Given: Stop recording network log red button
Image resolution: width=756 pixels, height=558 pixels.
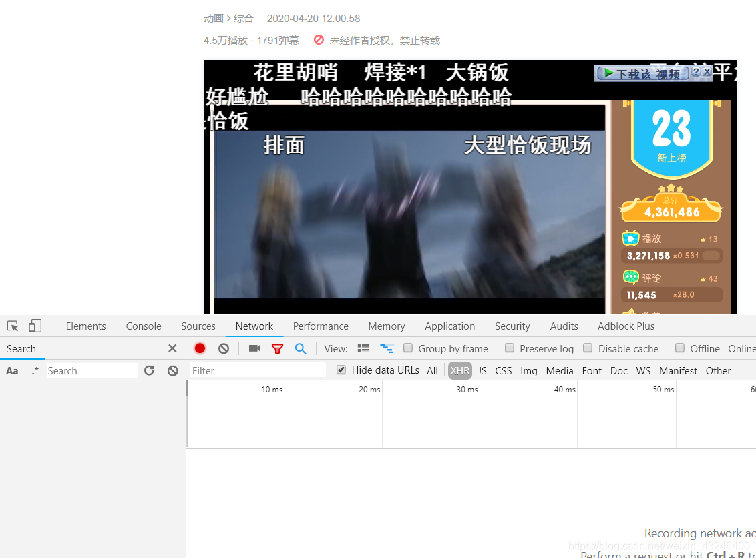Looking at the screenshot, I should coord(200,348).
